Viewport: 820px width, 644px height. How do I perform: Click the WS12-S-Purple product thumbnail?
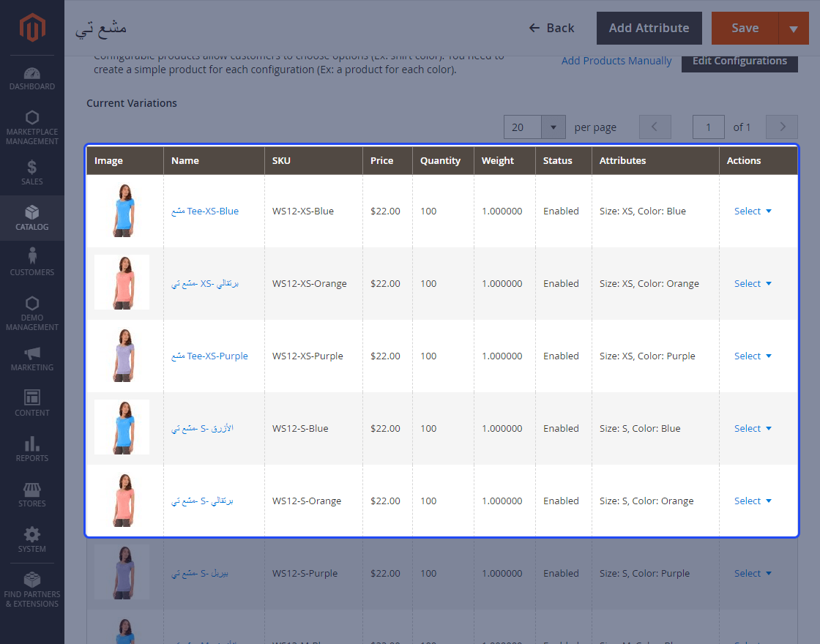pyautogui.click(x=122, y=572)
